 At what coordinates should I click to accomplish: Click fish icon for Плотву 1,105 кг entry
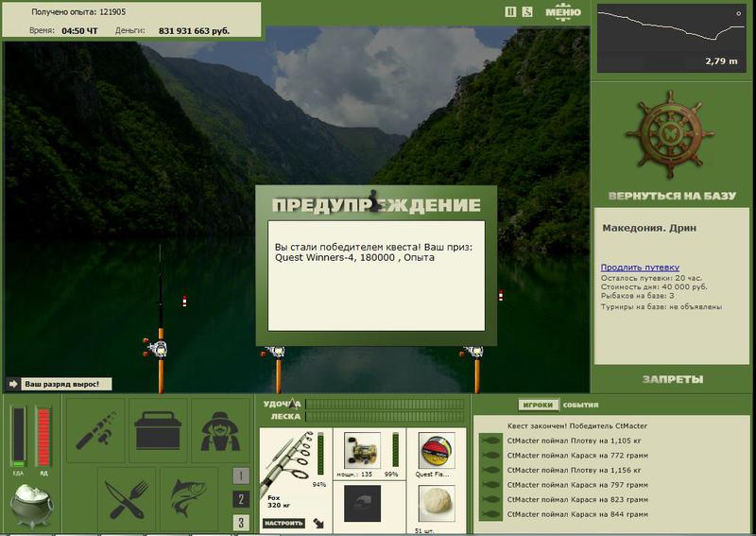(x=490, y=441)
